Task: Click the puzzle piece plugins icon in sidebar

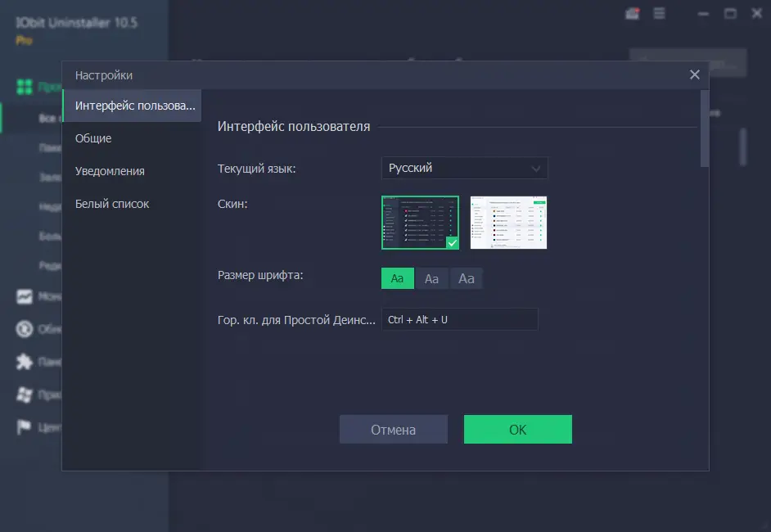Action: tap(24, 362)
